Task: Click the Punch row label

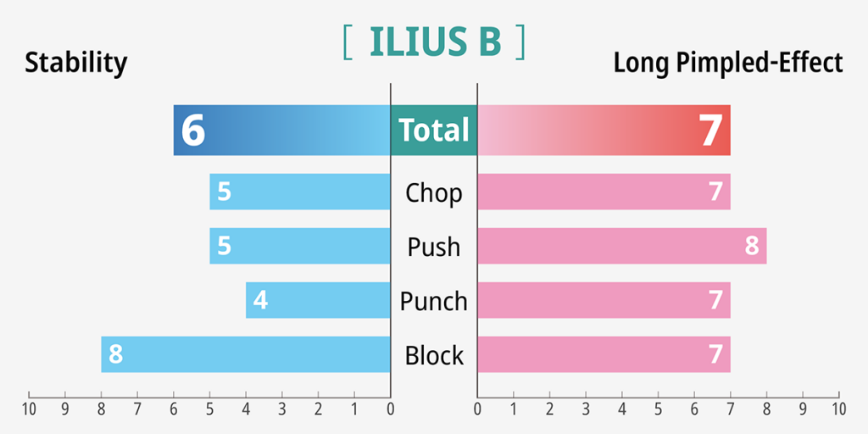Action: click(434, 301)
